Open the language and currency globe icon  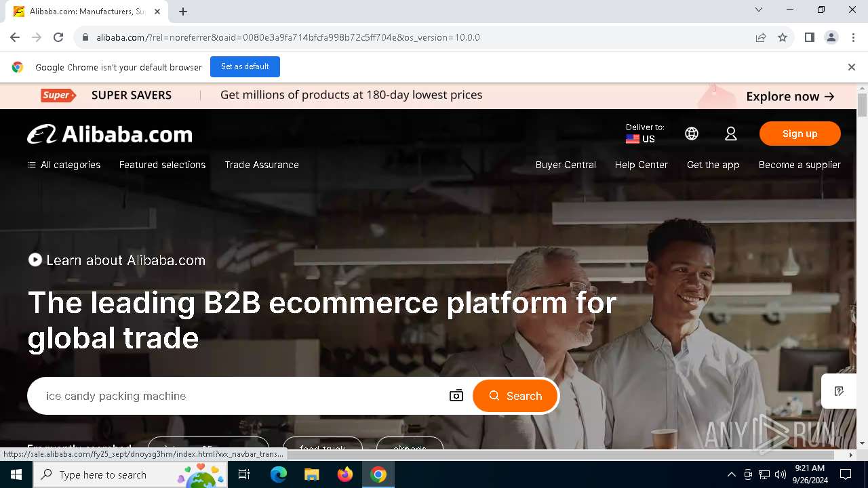(x=692, y=134)
